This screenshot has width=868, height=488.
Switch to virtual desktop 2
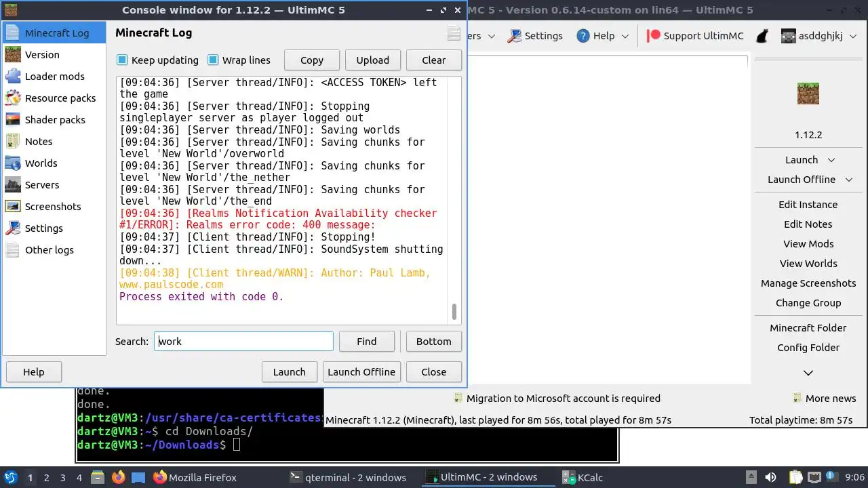click(x=46, y=477)
